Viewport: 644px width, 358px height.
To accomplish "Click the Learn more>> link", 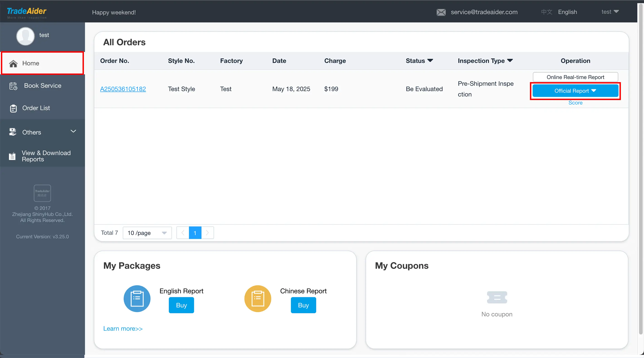I will pyautogui.click(x=123, y=329).
